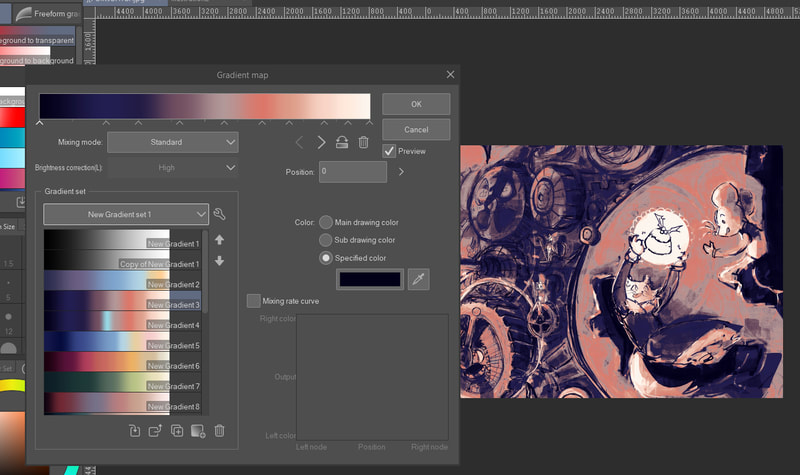Delete the selected node with the trash icon beside reverse
This screenshot has width=800, height=475.
(363, 142)
